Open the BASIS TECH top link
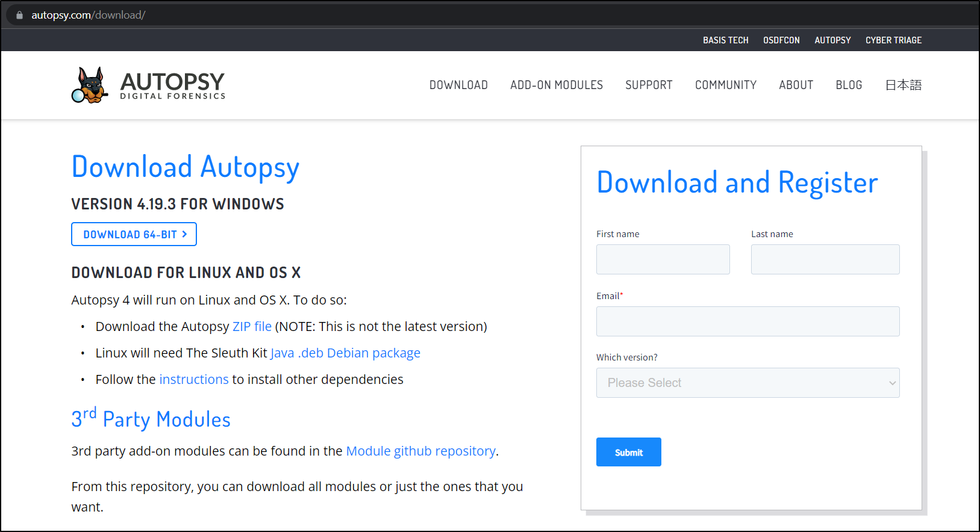The width and height of the screenshot is (980, 532). coord(725,40)
